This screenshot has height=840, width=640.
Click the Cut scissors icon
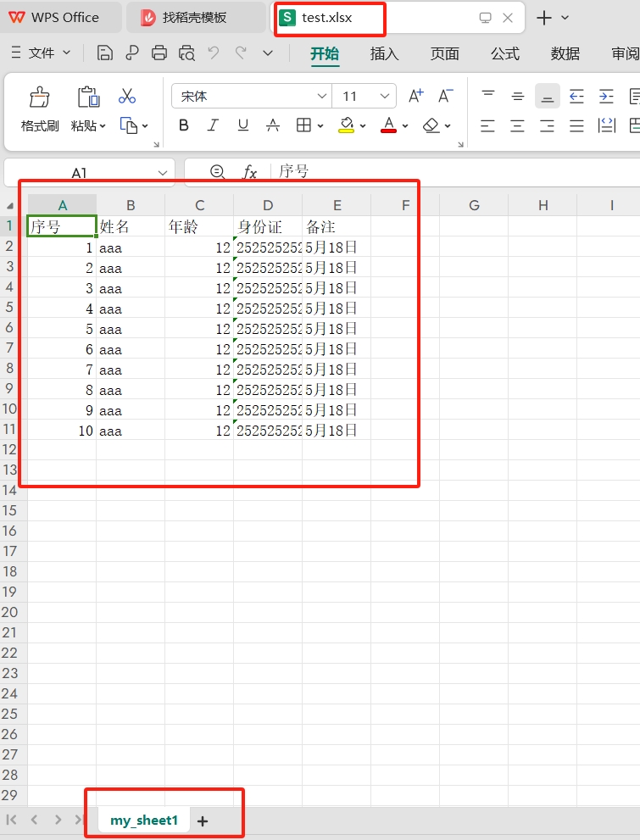(x=127, y=96)
